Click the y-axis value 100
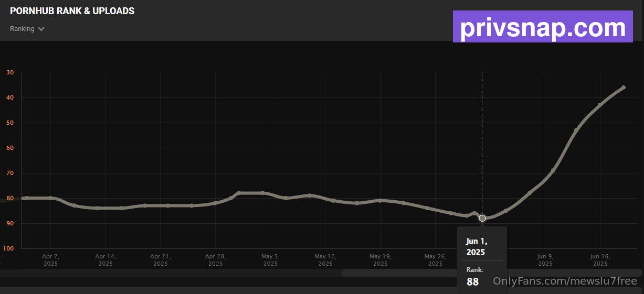This screenshot has width=644, height=294. [8, 249]
